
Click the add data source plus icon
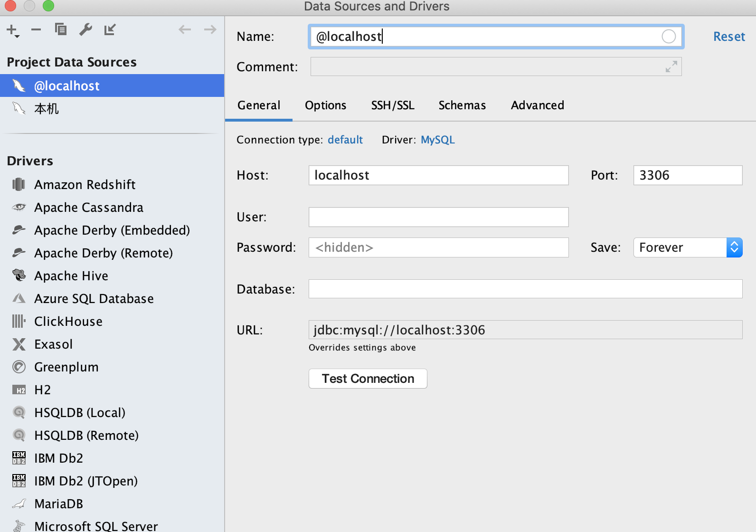12,30
